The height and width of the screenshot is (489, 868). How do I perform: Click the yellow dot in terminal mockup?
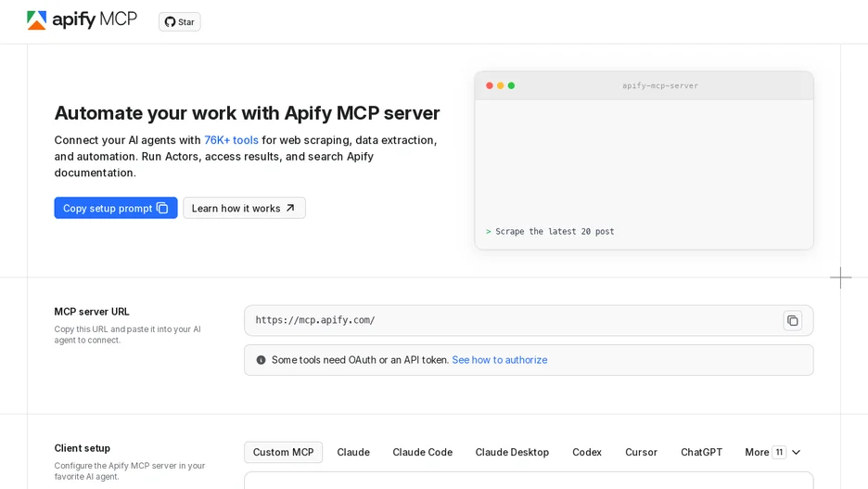click(501, 86)
